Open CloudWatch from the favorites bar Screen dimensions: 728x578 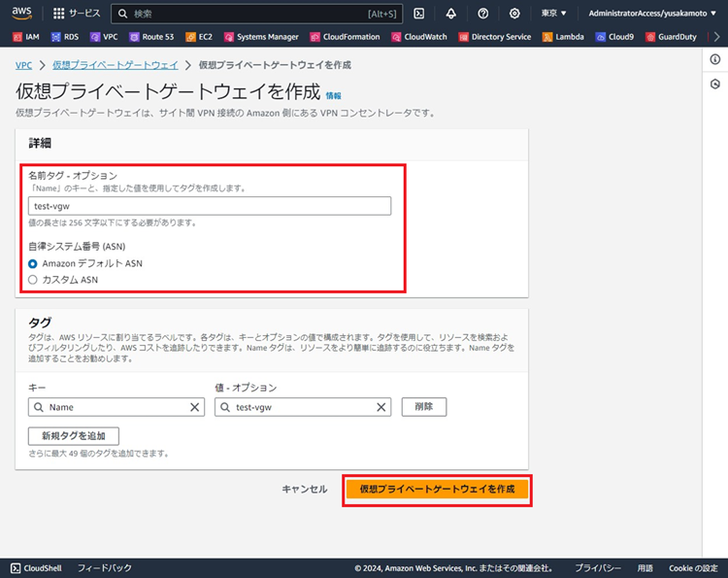click(419, 37)
